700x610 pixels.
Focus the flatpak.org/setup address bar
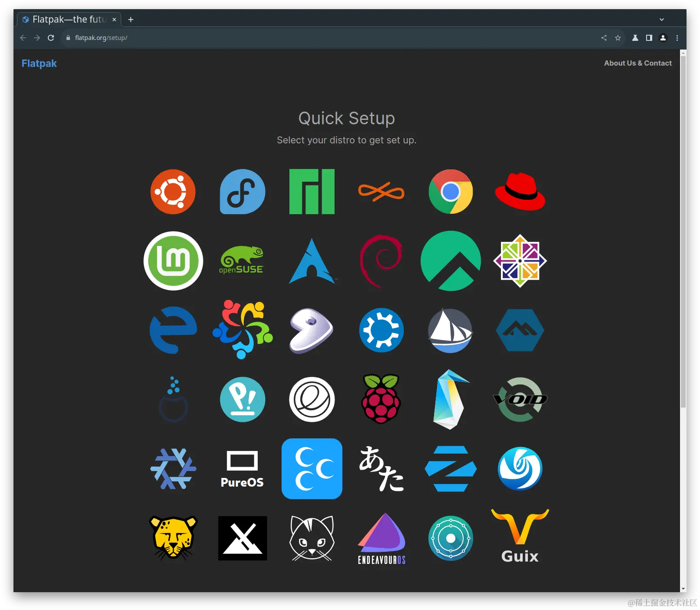(343, 38)
